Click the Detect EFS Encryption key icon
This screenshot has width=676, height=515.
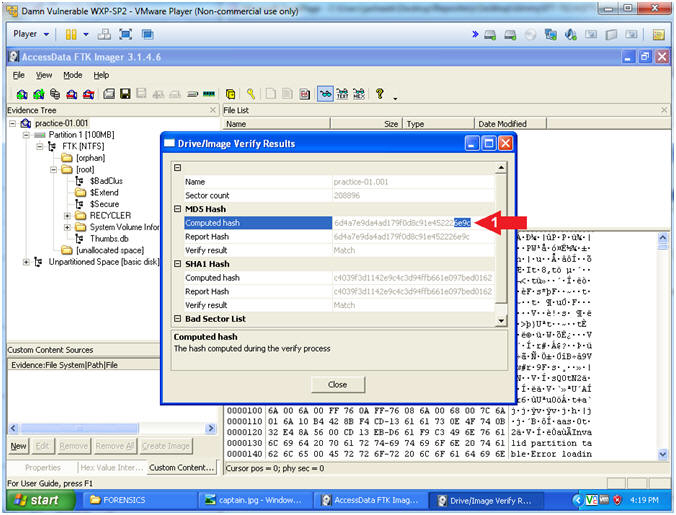pyautogui.click(x=251, y=94)
